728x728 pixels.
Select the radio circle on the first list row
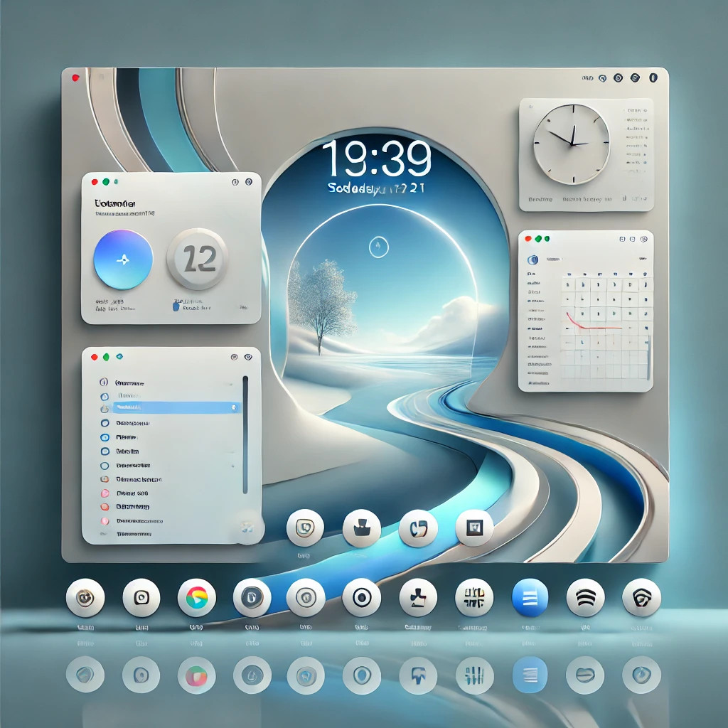click(x=104, y=382)
